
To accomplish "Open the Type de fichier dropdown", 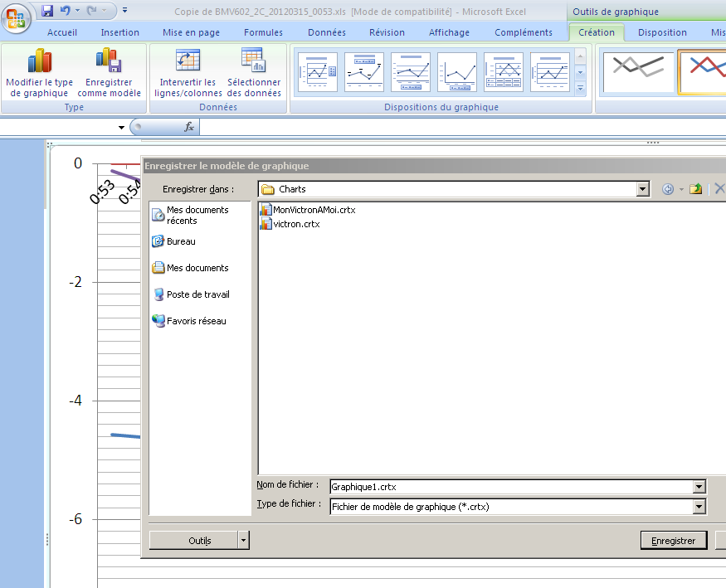I will tap(699, 506).
